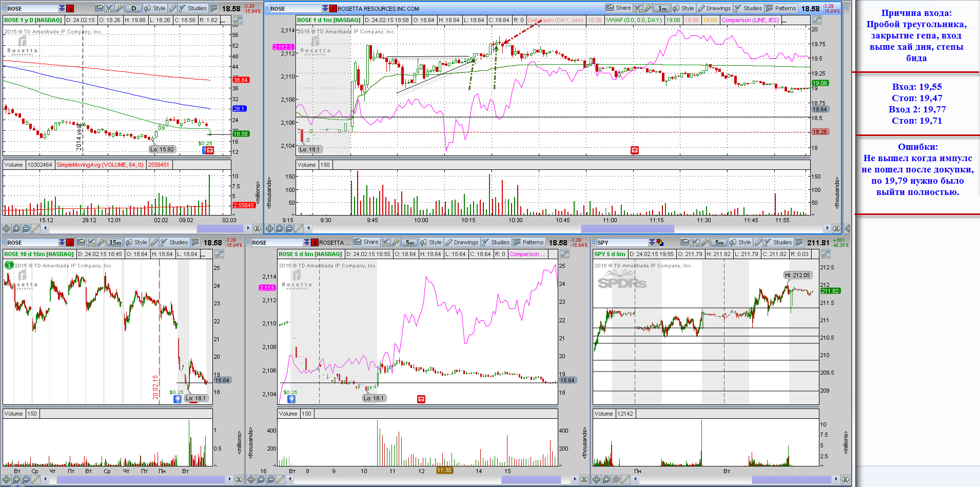980x487 pixels.
Task: Click SPY symbol input field
Action: click(622, 243)
